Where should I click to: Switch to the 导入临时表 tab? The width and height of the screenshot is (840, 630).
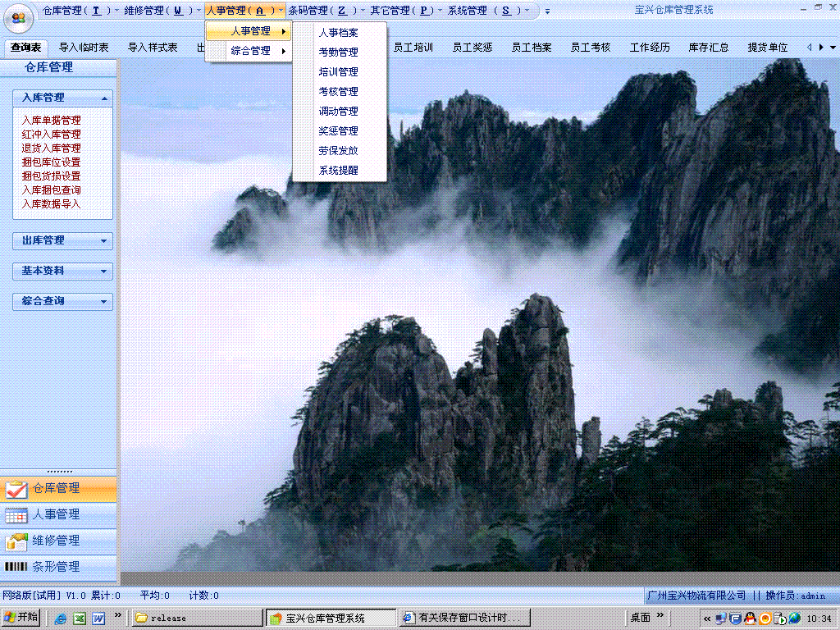click(x=84, y=48)
